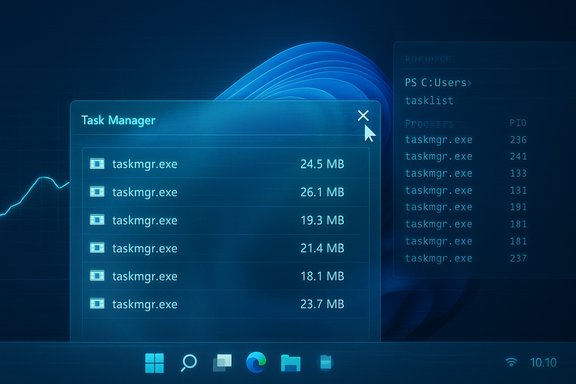Click the taskbar clock showing 10.10

(543, 363)
